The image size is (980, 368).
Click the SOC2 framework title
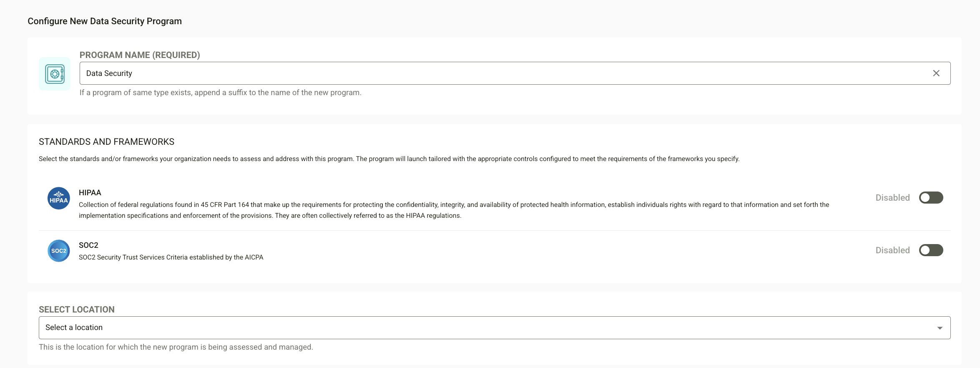tap(88, 245)
